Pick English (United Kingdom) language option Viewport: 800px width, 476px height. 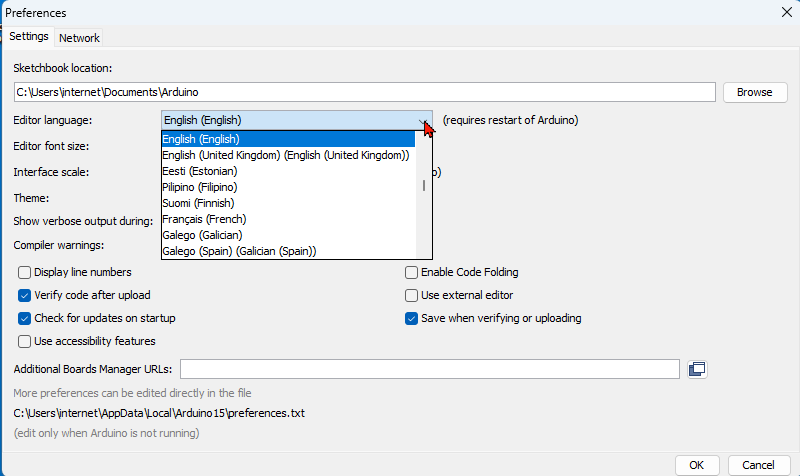click(x=285, y=155)
